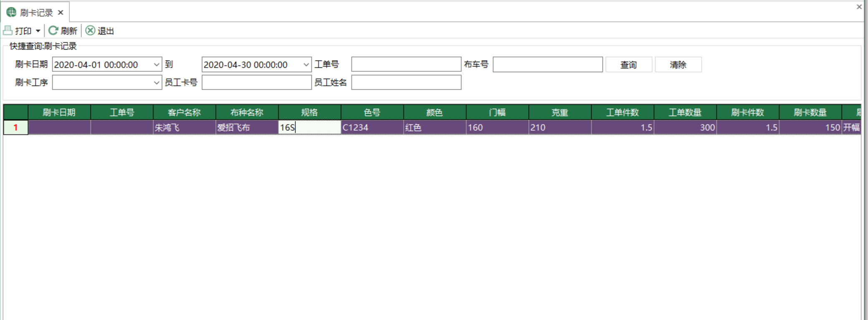This screenshot has height=320, width=868.
Task: Close the 刷卡记录 tab
Action: tap(61, 13)
